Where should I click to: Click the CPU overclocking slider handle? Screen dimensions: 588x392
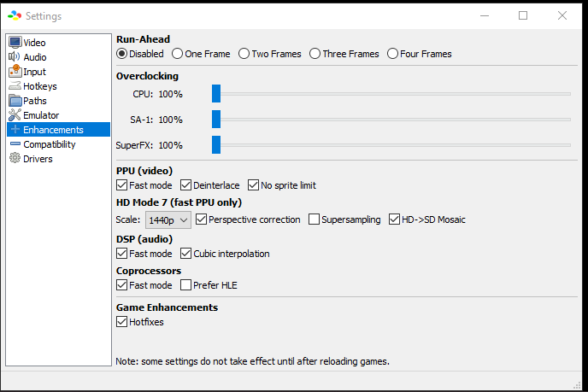click(216, 94)
